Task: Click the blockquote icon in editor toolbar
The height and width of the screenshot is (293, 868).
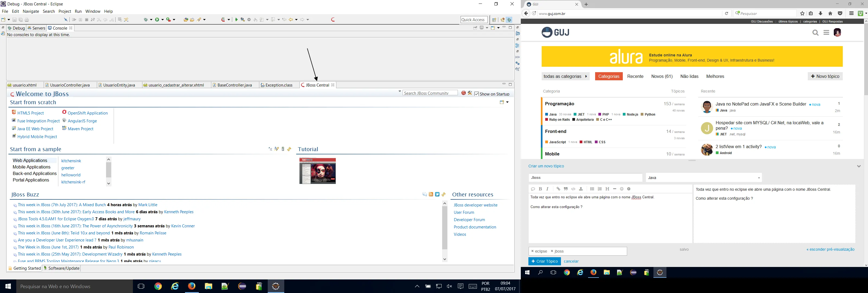Action: point(566,189)
